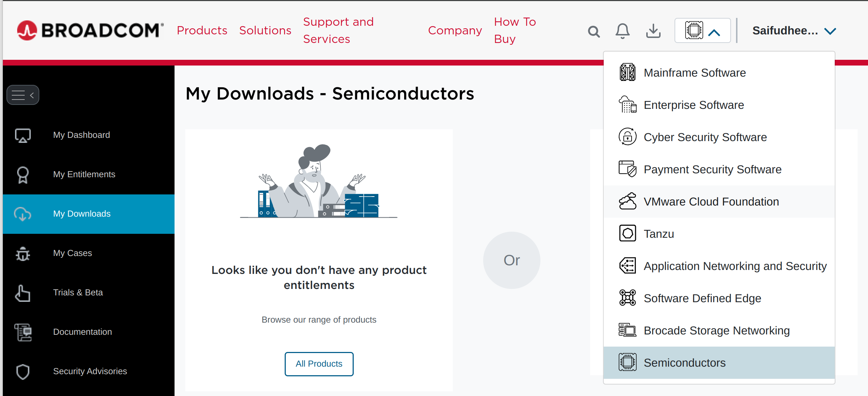Click the Security Advisories shield icon

click(23, 371)
